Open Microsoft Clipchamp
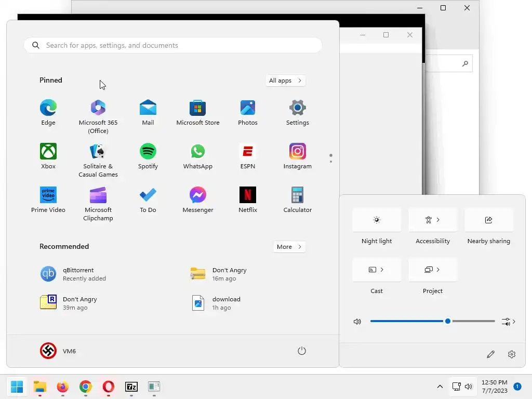532x399 pixels. point(98,204)
